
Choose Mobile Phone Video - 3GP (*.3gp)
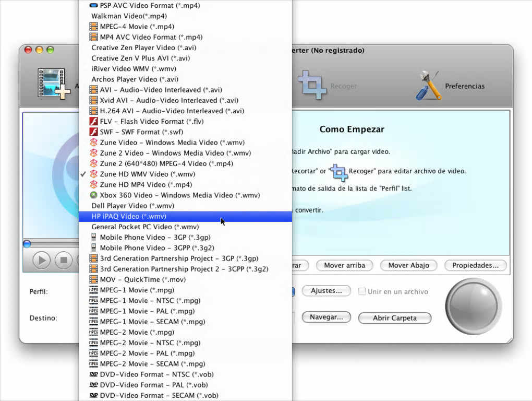[185, 238]
